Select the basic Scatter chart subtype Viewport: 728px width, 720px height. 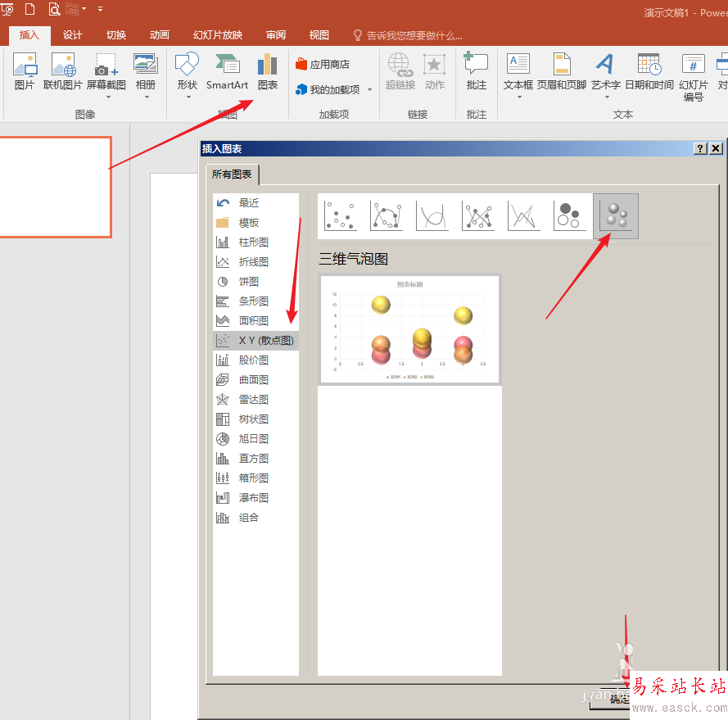tap(341, 216)
